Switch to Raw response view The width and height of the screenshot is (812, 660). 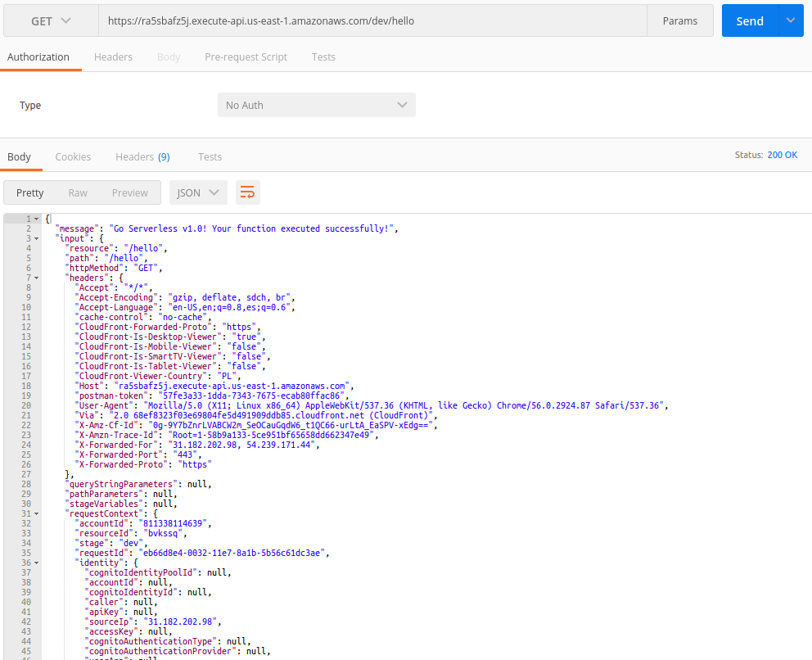78,192
